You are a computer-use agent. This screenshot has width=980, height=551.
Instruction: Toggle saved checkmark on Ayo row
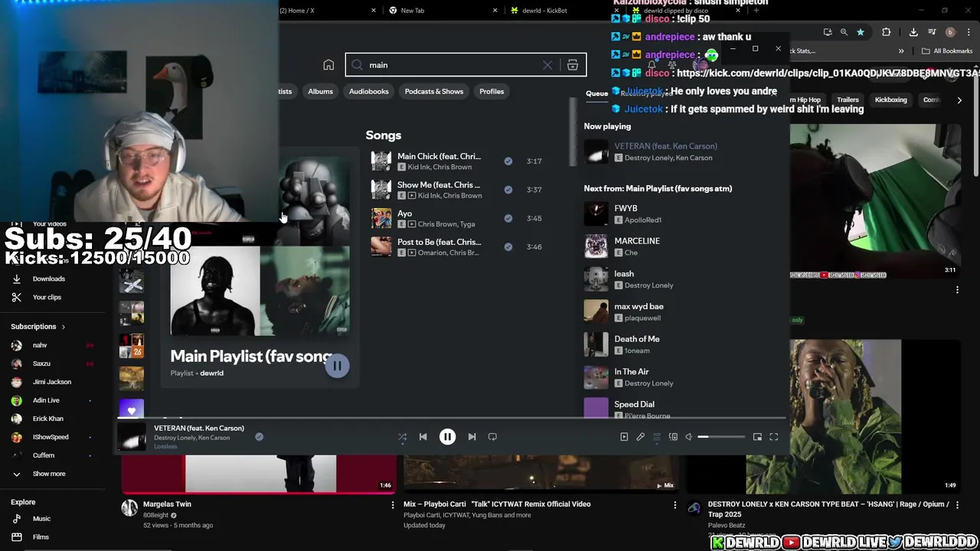coord(508,218)
